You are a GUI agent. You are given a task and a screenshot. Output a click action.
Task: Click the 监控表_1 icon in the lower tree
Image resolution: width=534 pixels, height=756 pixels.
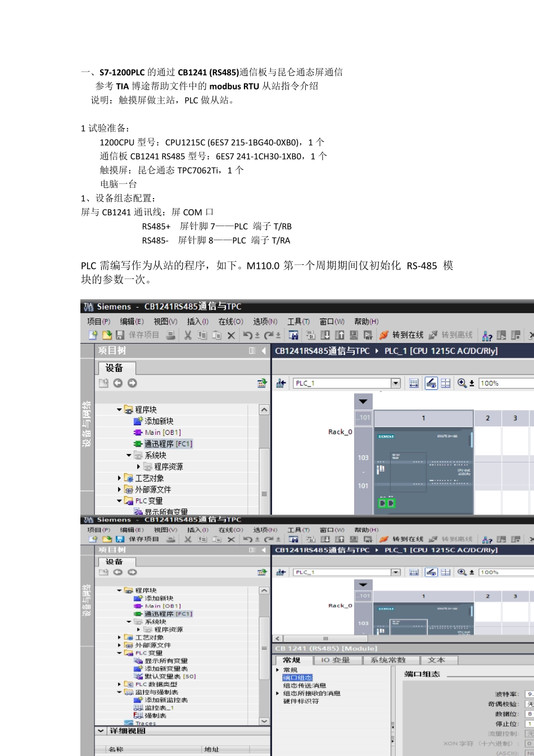[x=138, y=708]
